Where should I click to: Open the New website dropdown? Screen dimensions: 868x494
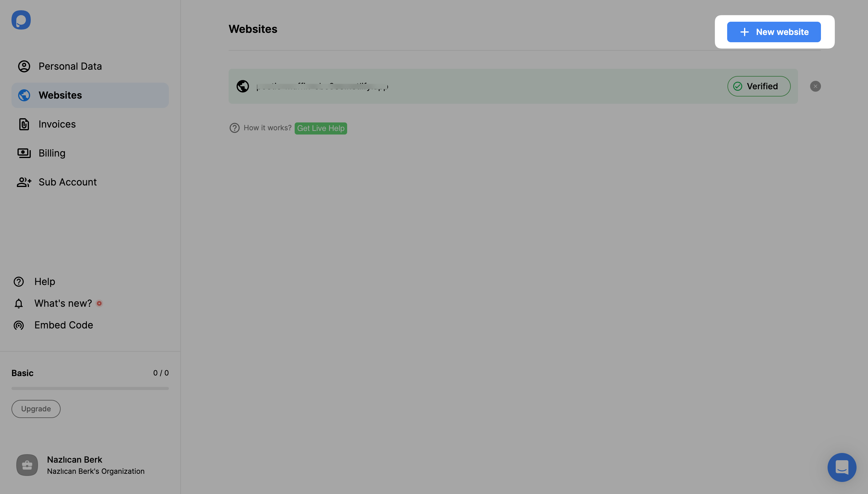point(774,32)
